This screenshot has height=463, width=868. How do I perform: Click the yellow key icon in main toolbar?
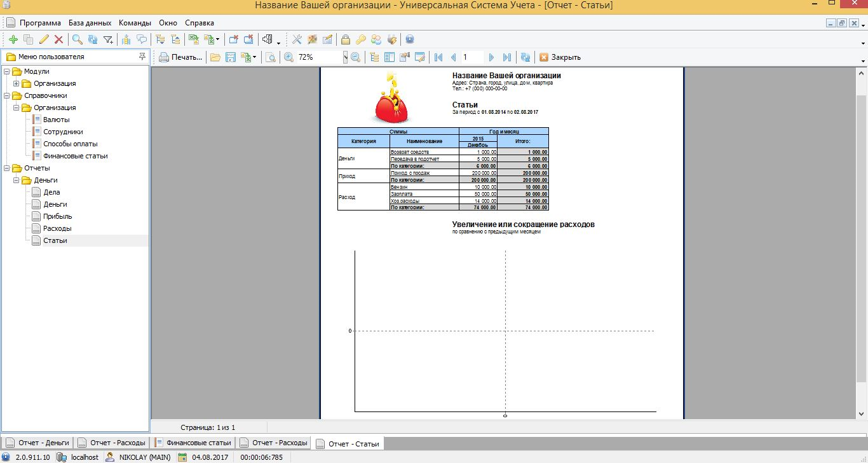tap(360, 39)
